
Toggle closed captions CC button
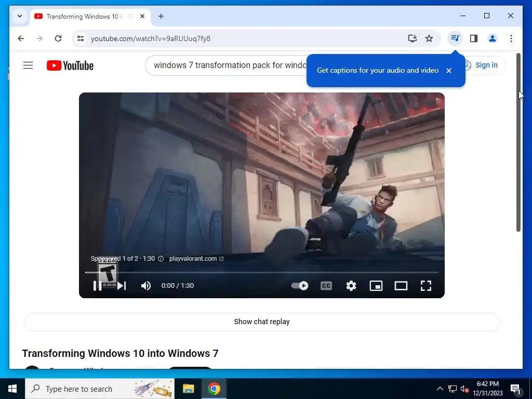pos(326,286)
